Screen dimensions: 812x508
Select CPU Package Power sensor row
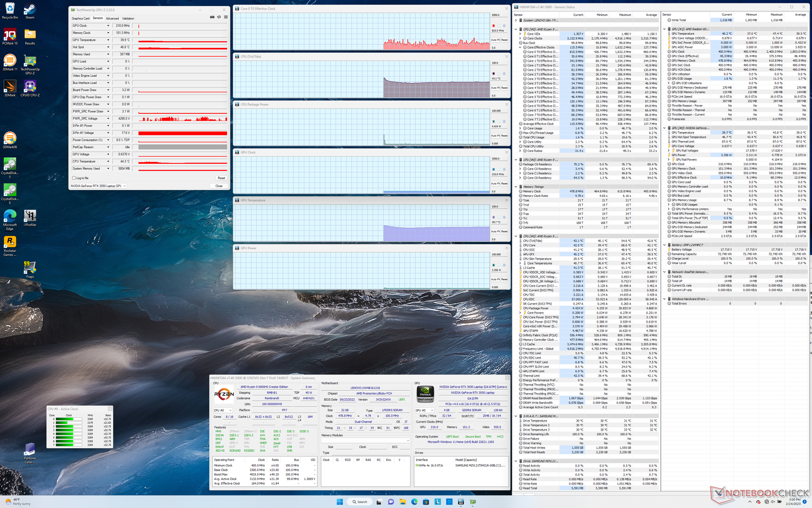588,308
